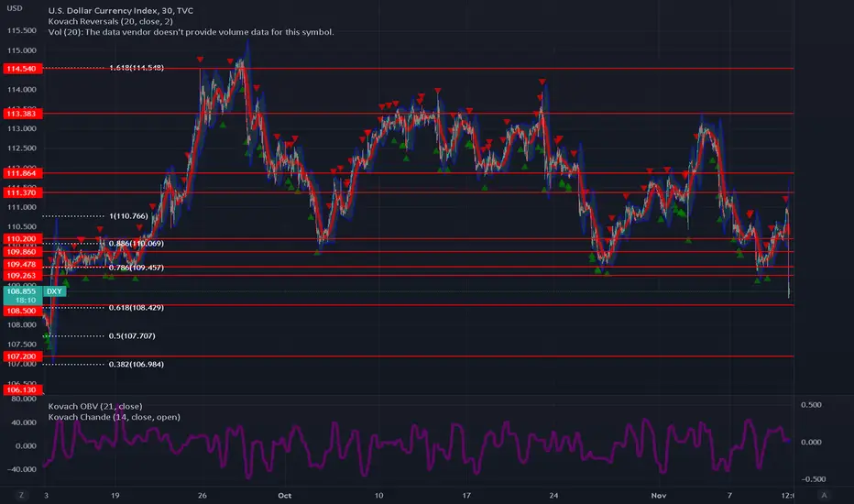Screen dimensions: 854x504
Task: Click the 0.618(108.429) Fibonacci level label
Action: [x=137, y=307]
